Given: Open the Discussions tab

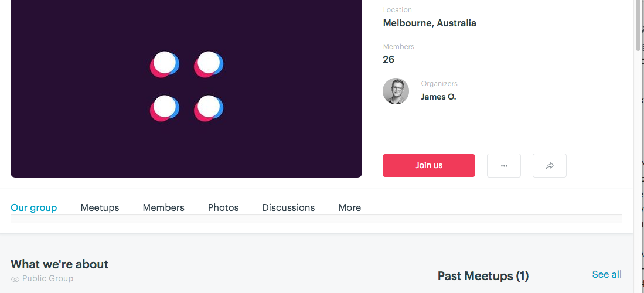Looking at the screenshot, I should (288, 207).
